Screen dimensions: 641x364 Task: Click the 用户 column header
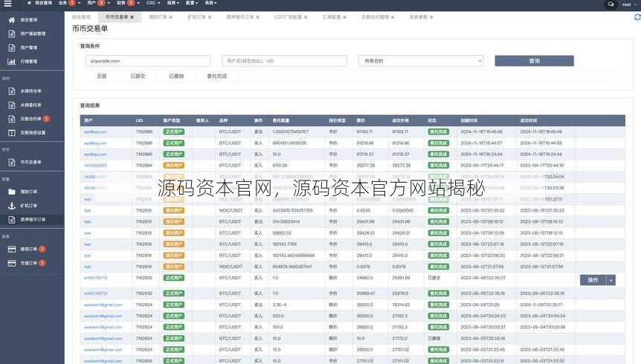pos(88,120)
